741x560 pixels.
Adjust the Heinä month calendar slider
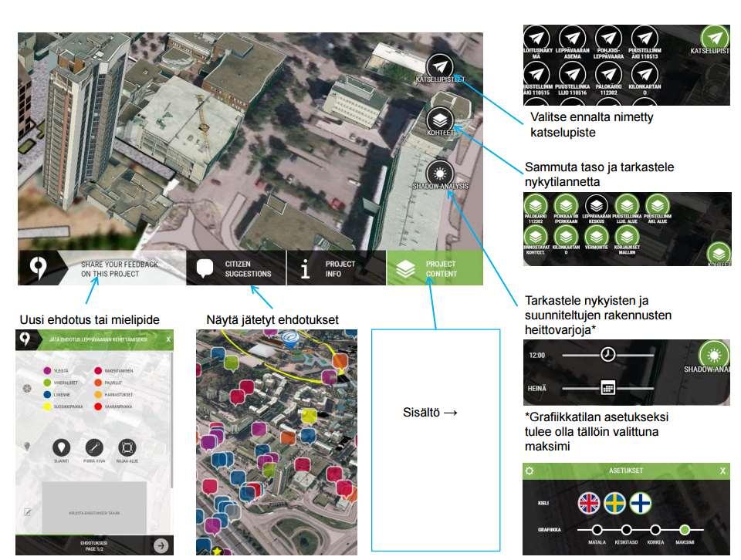[607, 388]
